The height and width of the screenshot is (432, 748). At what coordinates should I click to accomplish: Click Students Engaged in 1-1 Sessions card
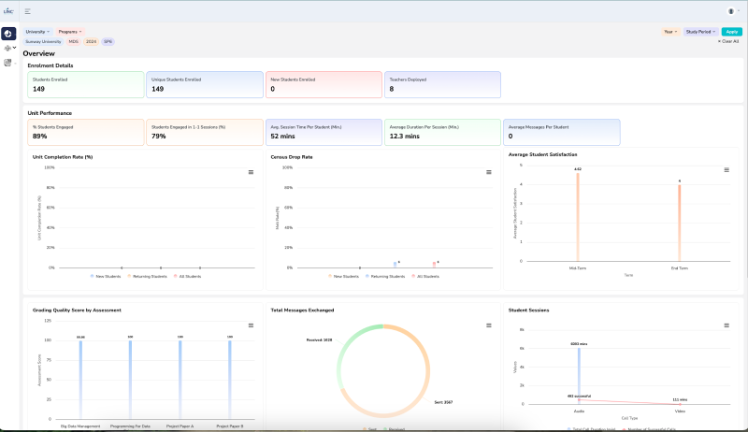pyautogui.click(x=205, y=132)
